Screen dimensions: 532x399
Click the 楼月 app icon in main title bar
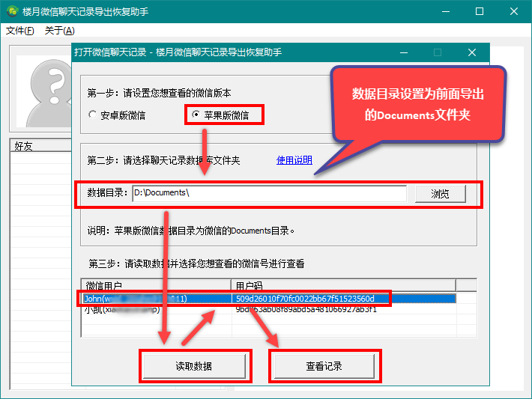pos(13,11)
